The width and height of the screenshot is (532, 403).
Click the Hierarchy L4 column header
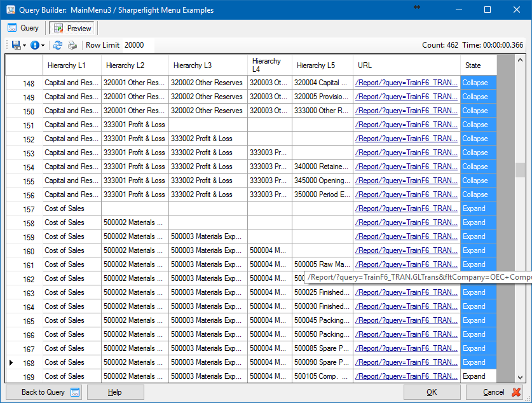pos(269,65)
